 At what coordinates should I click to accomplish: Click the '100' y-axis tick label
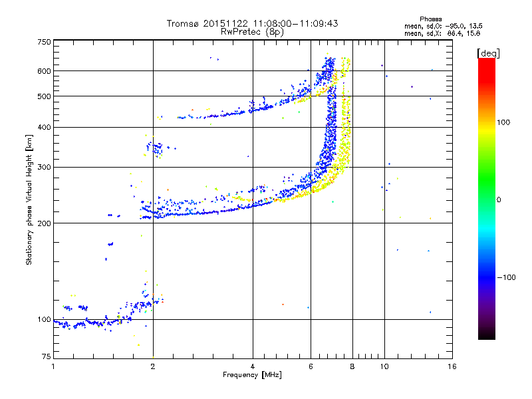45,320
